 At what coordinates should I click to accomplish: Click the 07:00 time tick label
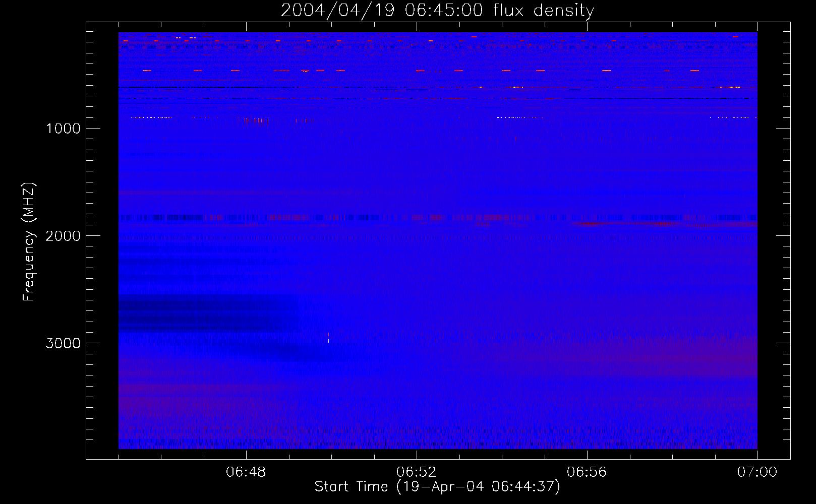[x=757, y=472]
